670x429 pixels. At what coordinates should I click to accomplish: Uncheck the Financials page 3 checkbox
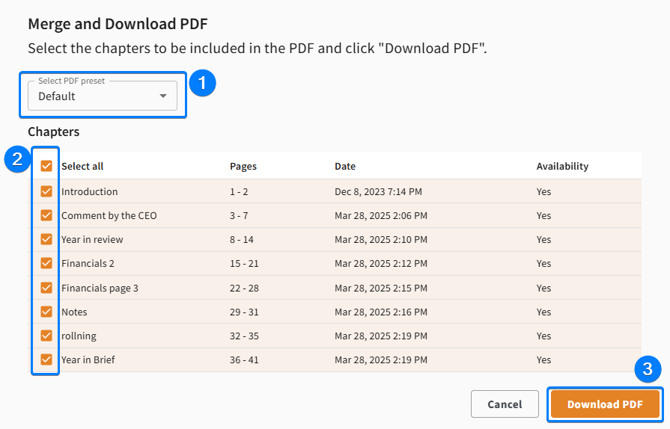coord(46,287)
